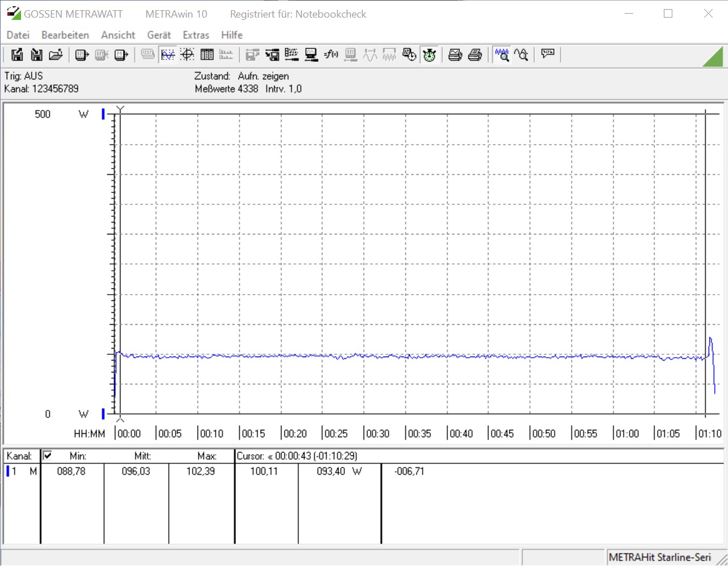Click the HH:MM axis unit label
Viewport: 728px width, 566px height.
[x=89, y=434]
